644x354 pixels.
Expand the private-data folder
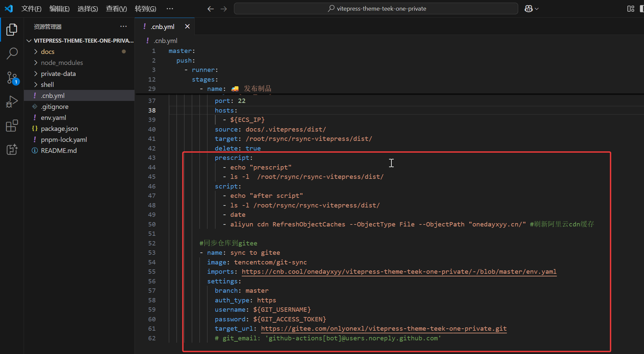pyautogui.click(x=79, y=74)
